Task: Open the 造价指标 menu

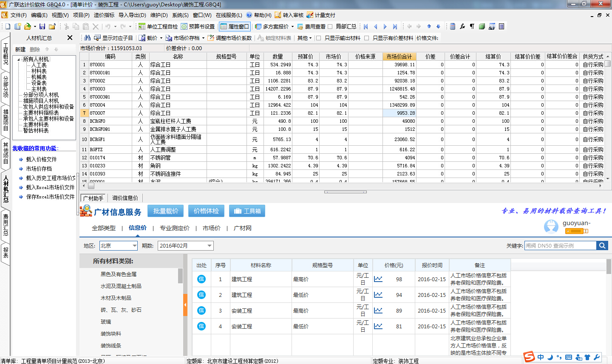Action: pos(104,15)
